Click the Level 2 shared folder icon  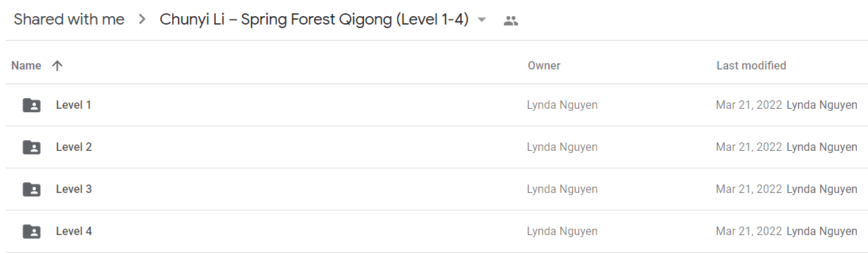pos(32,147)
